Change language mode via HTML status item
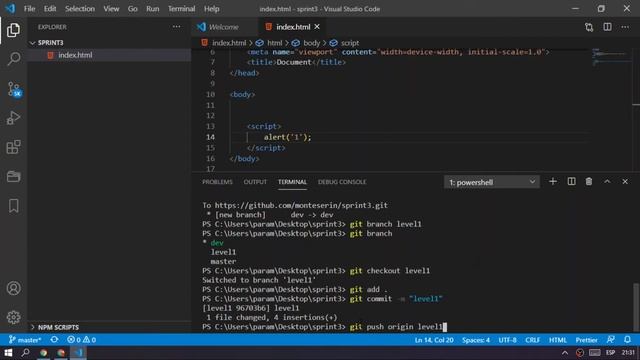640x360 pixels. tap(558, 340)
